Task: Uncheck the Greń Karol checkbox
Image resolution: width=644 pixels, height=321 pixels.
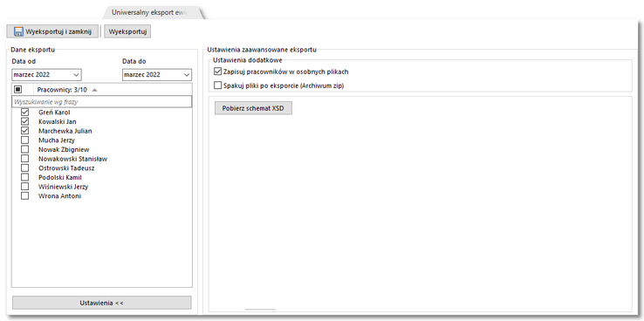Action: (x=24, y=113)
